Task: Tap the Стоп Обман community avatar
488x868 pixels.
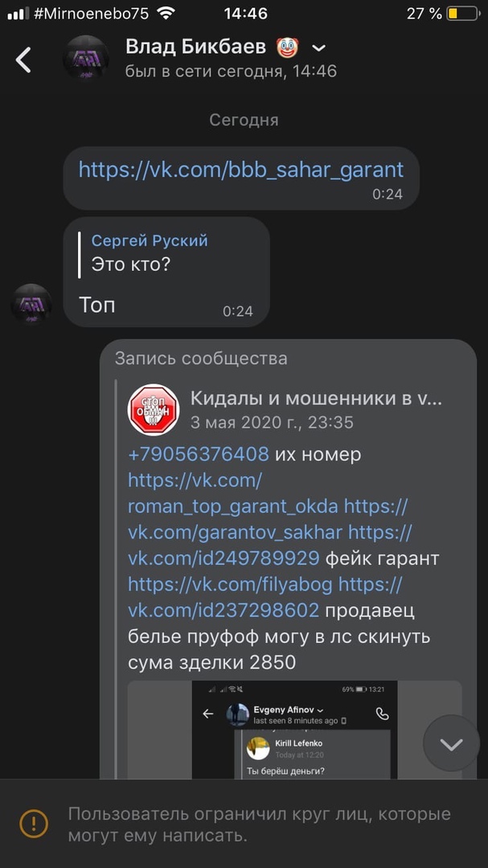Action: [x=154, y=409]
